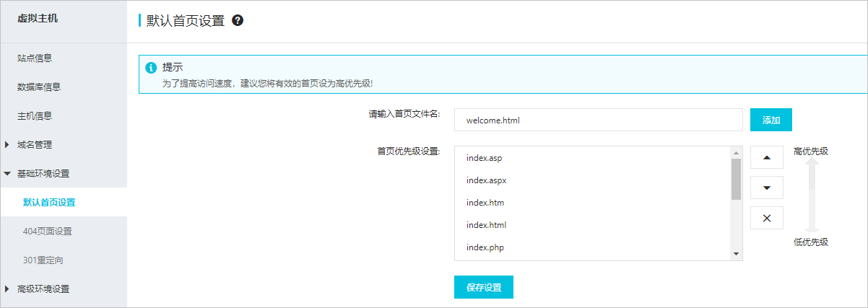Expand the 高级环境设置 menu arrow
This screenshot has width=868, height=308.
tap(6, 289)
